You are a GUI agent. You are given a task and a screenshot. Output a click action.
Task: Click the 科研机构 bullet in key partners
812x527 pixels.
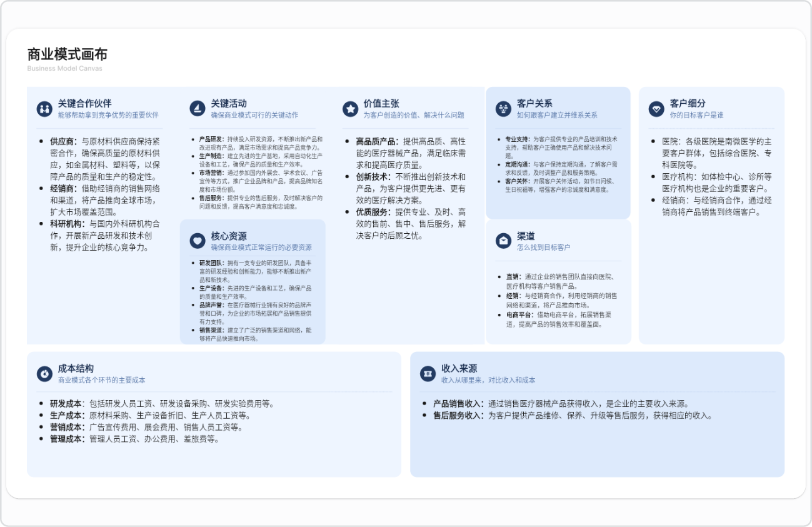105,235
